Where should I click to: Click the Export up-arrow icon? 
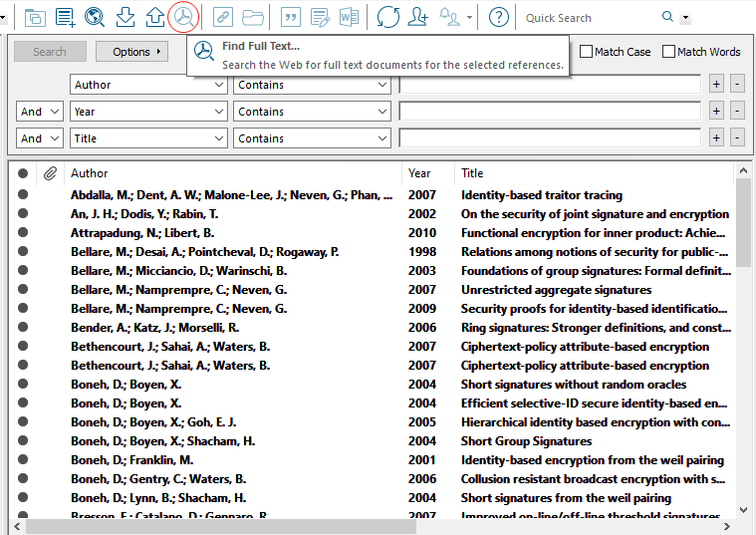tap(154, 17)
